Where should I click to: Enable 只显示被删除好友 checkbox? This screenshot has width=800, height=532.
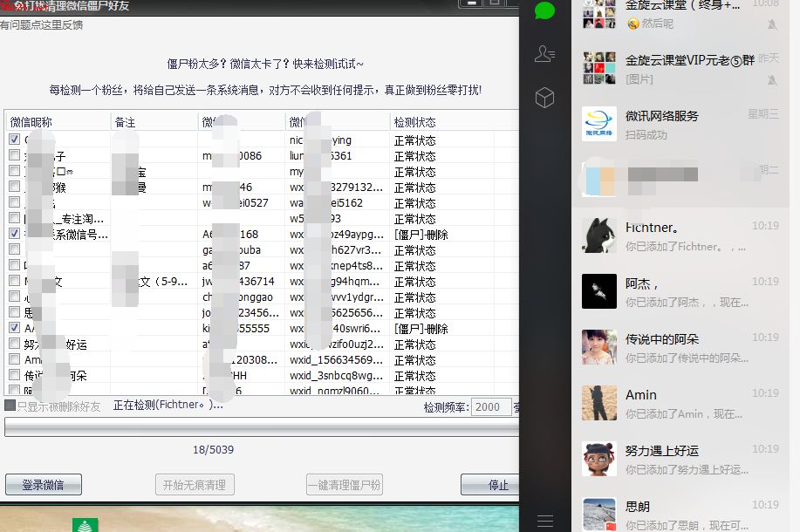(x=10, y=406)
